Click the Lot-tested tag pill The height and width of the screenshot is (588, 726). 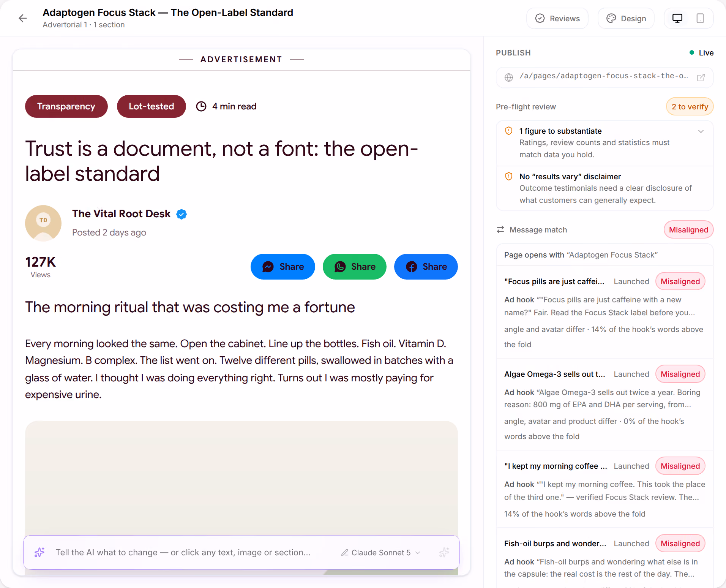[152, 106]
